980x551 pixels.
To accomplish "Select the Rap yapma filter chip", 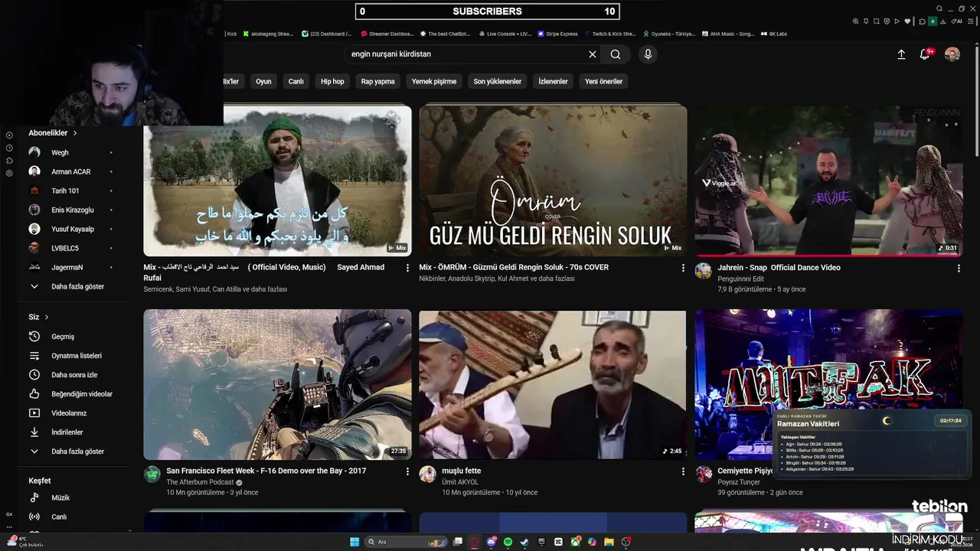I will click(378, 81).
